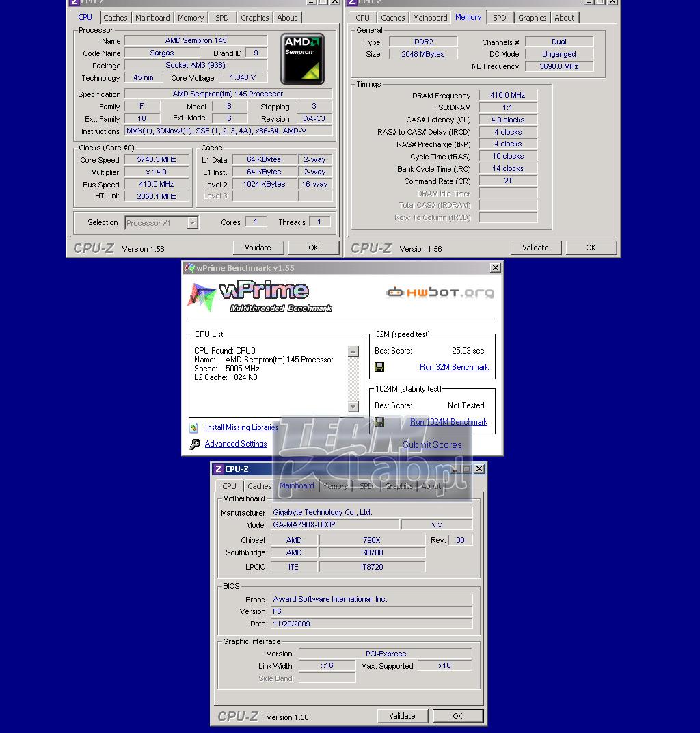Select About tab in Memory window
The width and height of the screenshot is (700, 733).
pyautogui.click(x=565, y=18)
